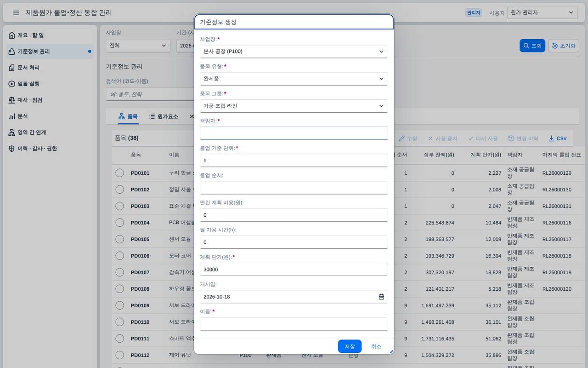
Task: Click the 계획 단가(원) field with 30000
Action: coord(294,270)
